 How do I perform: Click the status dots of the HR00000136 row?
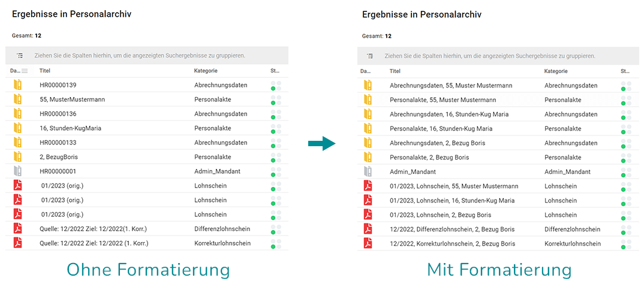coord(276,114)
